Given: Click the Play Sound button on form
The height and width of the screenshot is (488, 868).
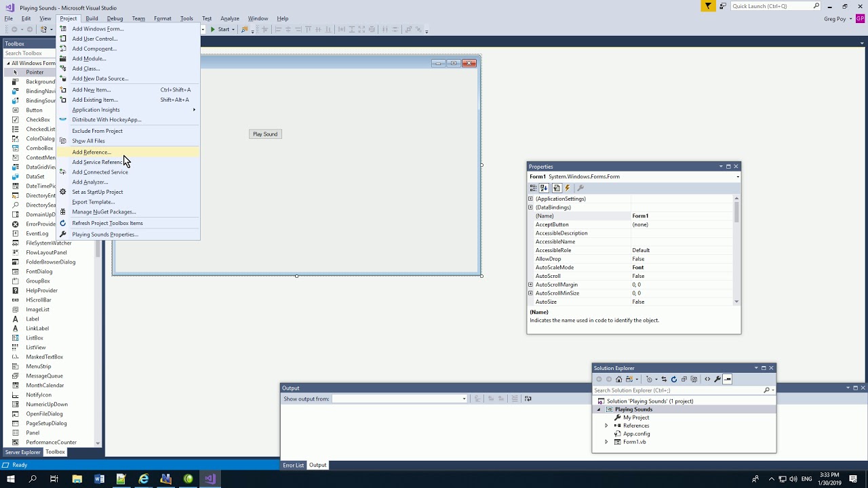Looking at the screenshot, I should pyautogui.click(x=265, y=134).
